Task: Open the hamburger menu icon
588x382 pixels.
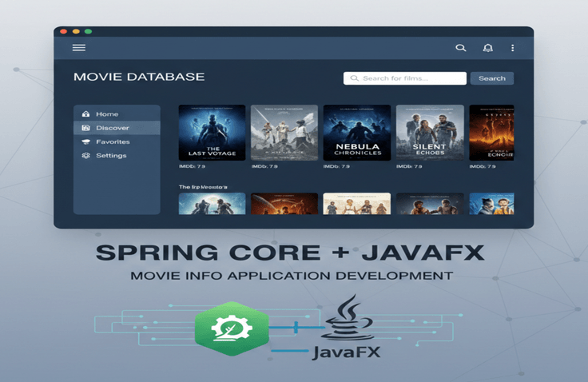Action: [79, 48]
